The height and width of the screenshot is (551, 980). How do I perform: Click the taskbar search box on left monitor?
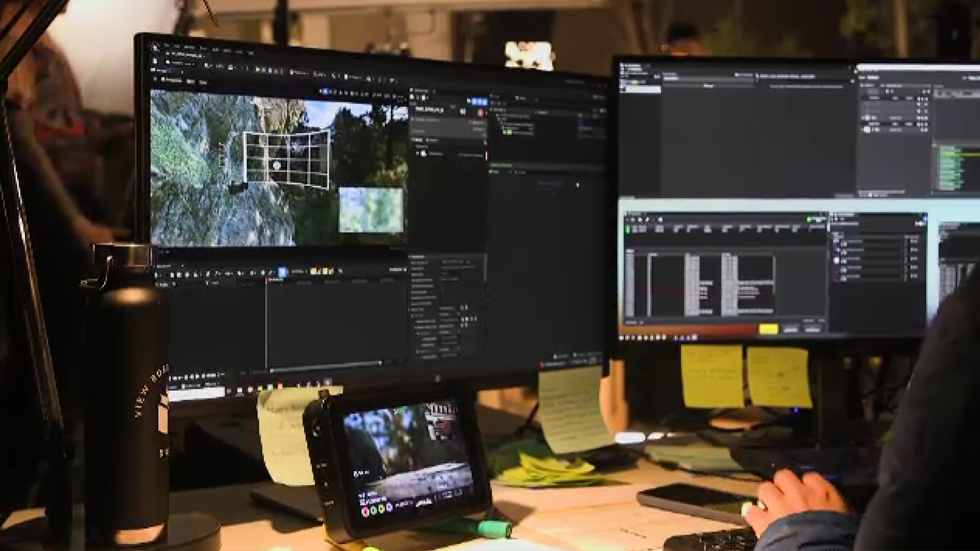pos(197,393)
